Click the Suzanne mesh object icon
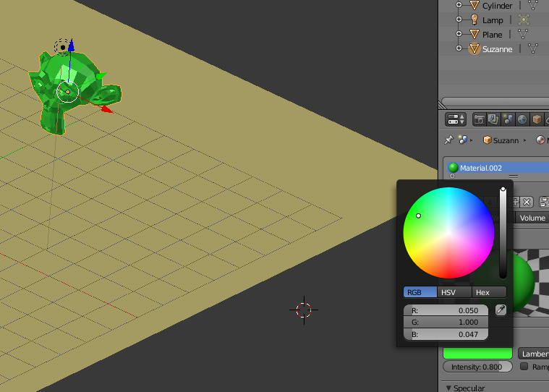549x392 pixels. pos(474,48)
